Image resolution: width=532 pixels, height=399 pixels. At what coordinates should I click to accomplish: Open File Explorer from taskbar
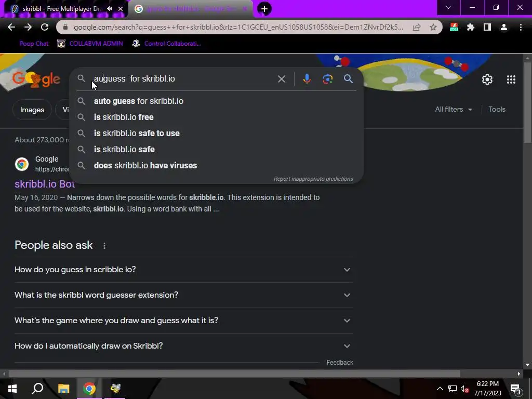tap(63, 389)
